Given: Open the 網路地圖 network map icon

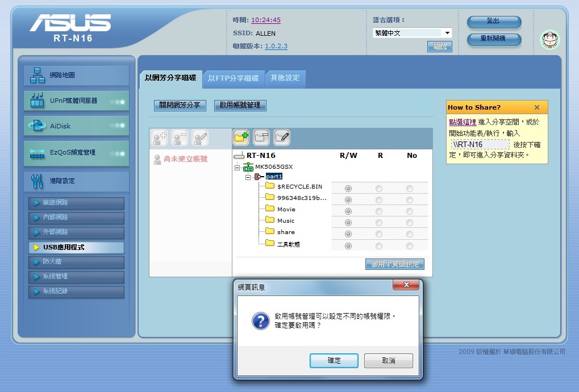Looking at the screenshot, I should (x=38, y=76).
